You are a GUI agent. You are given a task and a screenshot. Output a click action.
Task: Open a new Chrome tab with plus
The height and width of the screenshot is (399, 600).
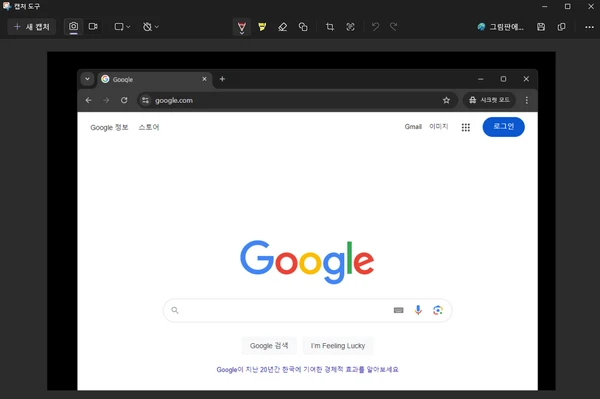[x=222, y=79]
